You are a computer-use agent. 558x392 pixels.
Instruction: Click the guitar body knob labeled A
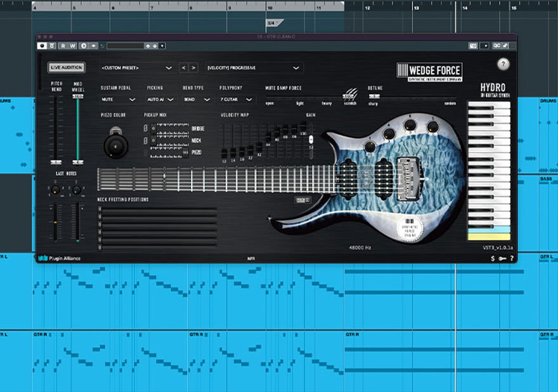pos(389,134)
